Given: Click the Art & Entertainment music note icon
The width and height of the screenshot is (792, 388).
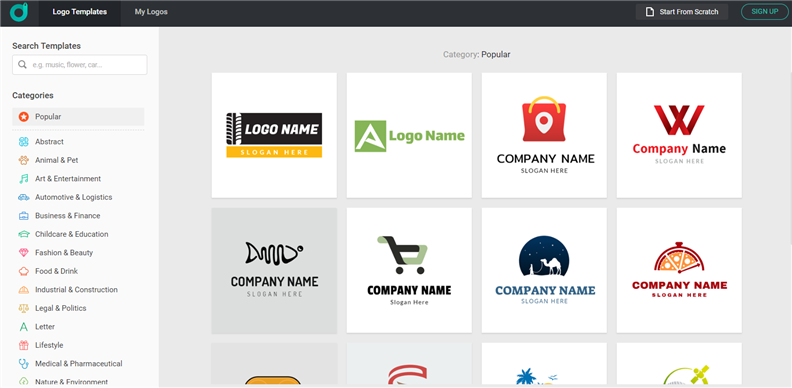Looking at the screenshot, I should pyautogui.click(x=24, y=179).
